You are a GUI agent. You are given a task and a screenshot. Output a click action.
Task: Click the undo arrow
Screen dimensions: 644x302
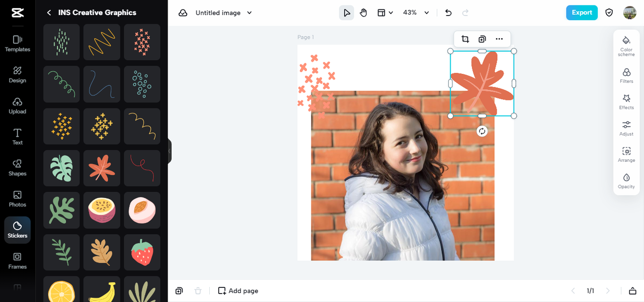tap(448, 13)
